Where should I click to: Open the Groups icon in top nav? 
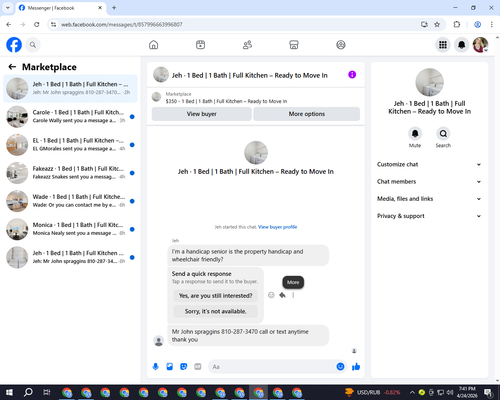(x=341, y=45)
